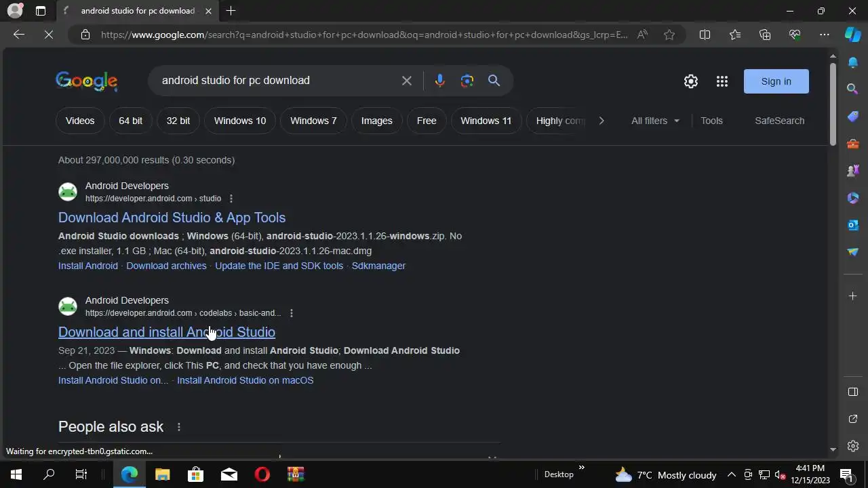The height and width of the screenshot is (488, 868).
Task: Open Edge sidebar Shopping tag
Action: [x=853, y=117]
